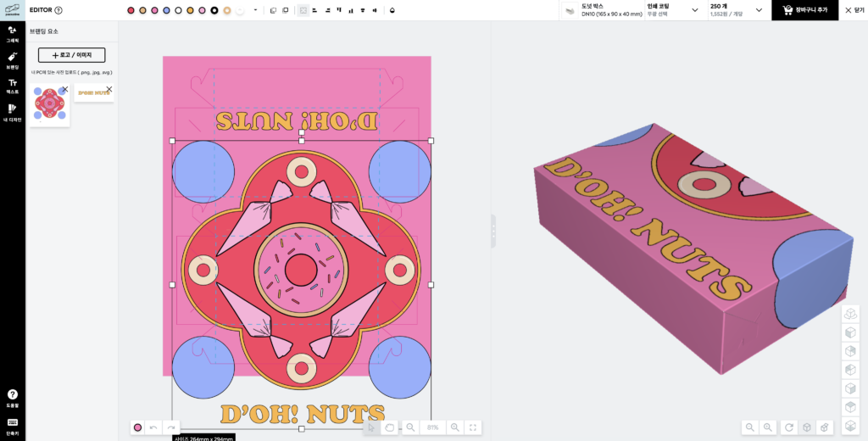The height and width of the screenshot is (441, 868).
Task: Click the editor help question mark icon
Action: pyautogui.click(x=58, y=10)
